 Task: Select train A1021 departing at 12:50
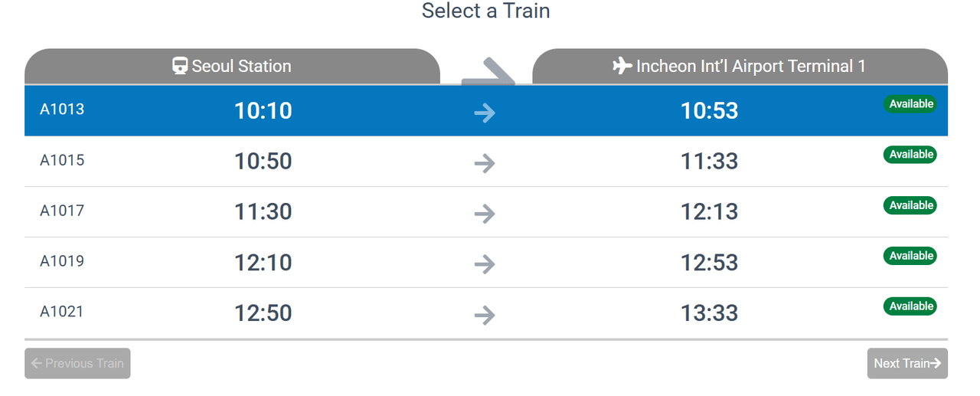click(x=263, y=313)
